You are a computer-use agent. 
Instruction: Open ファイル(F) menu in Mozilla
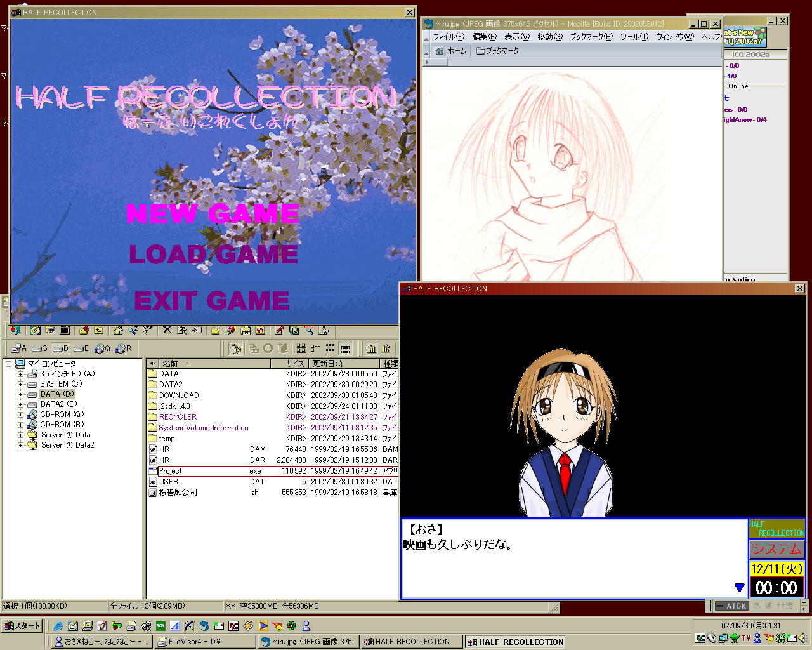tap(449, 37)
